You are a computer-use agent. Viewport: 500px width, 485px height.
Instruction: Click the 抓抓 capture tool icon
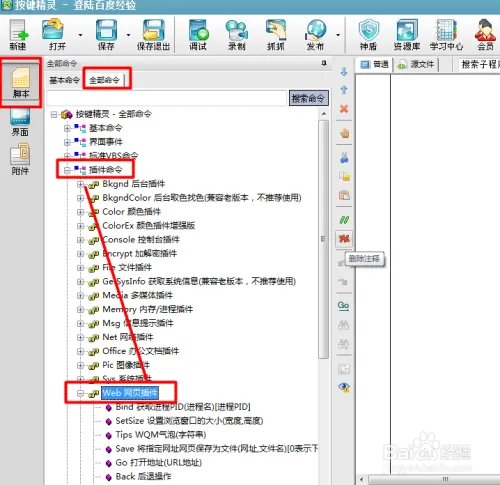[x=276, y=30]
